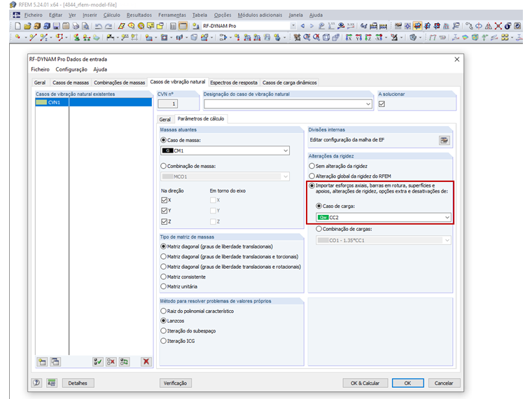Open the Geral sub-tab of the CVN case

coord(165,120)
